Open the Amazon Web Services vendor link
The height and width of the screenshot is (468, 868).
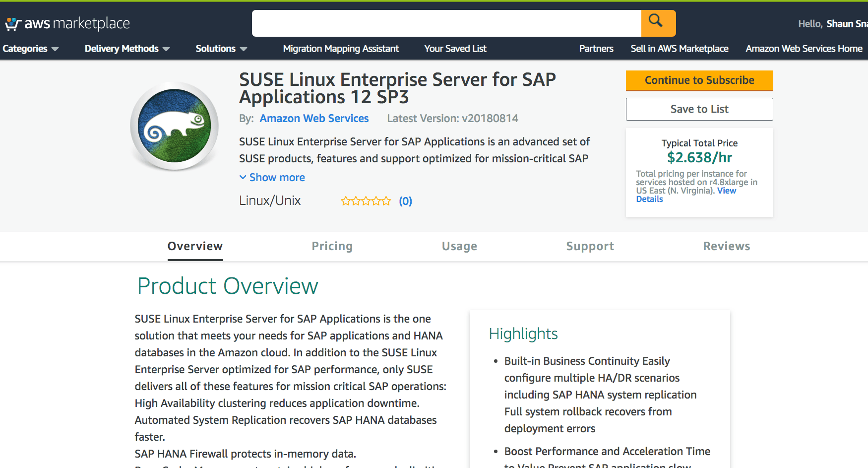click(x=314, y=119)
